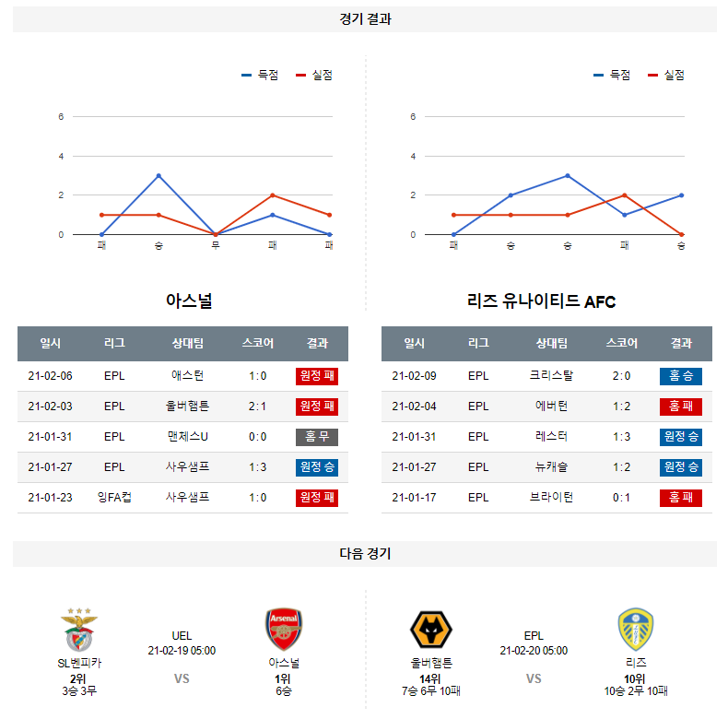Click 사우샘프 opponent in 잉FA컵 row
The image size is (728, 719).
[188, 498]
